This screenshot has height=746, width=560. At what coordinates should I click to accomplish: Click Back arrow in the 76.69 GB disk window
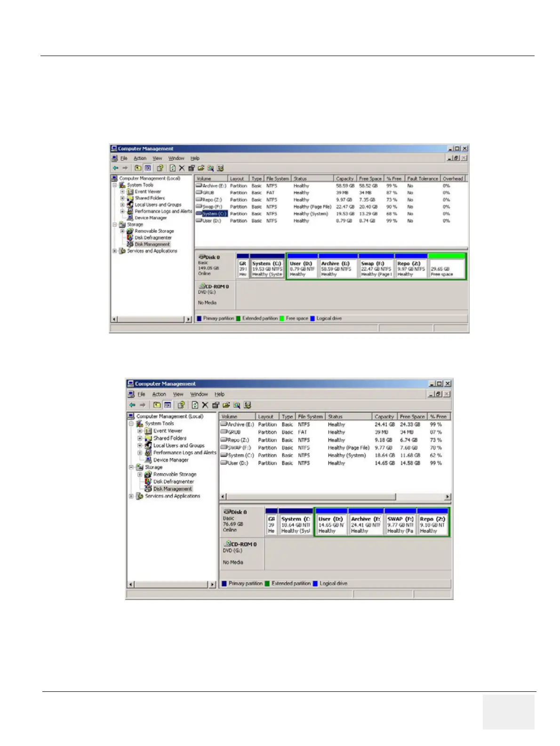132,405
